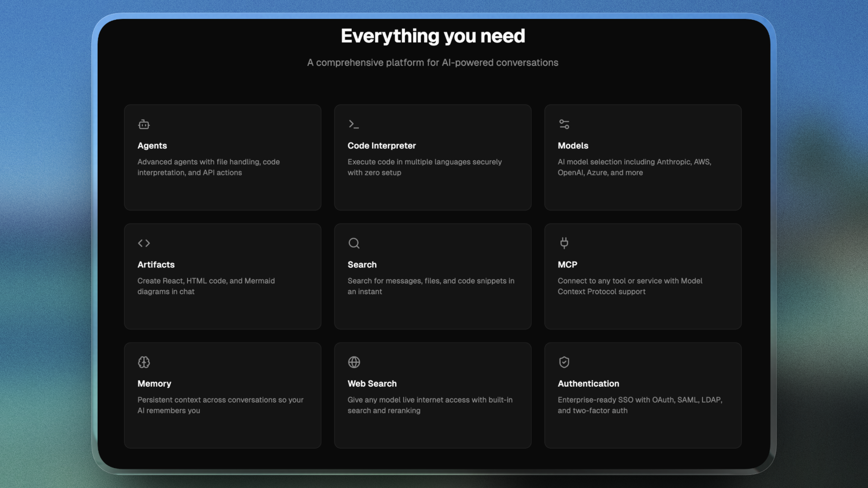Click the "Everything you need" heading
Viewport: 868px width, 488px height.
tap(433, 36)
